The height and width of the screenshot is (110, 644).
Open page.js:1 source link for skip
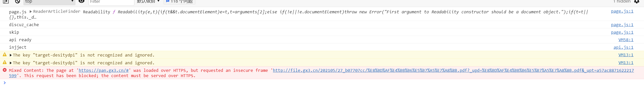click(x=622, y=32)
